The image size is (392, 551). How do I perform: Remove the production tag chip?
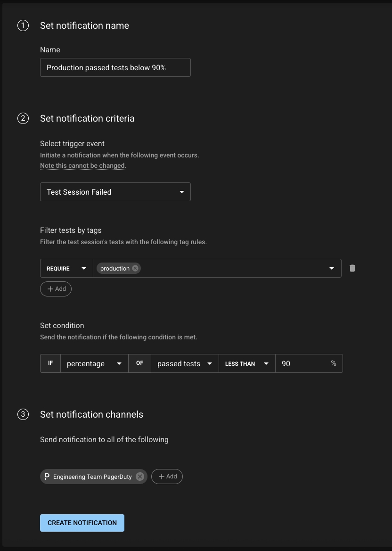(x=135, y=268)
